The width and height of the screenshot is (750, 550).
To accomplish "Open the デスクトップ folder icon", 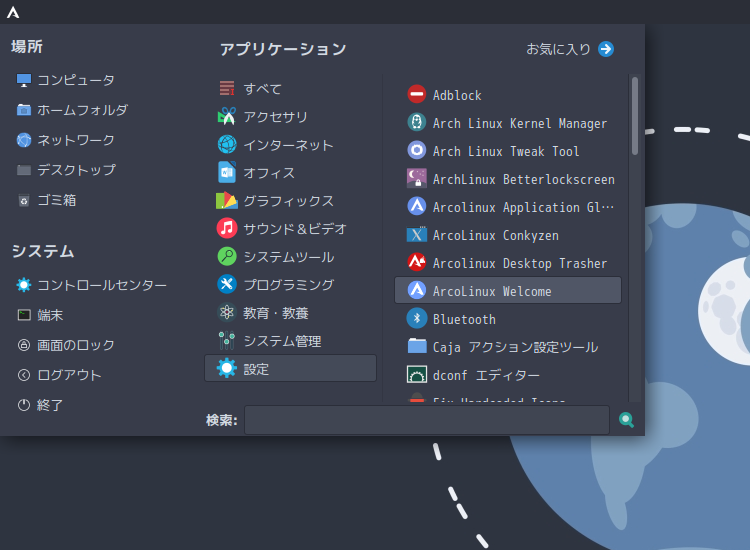I will pyautogui.click(x=23, y=170).
